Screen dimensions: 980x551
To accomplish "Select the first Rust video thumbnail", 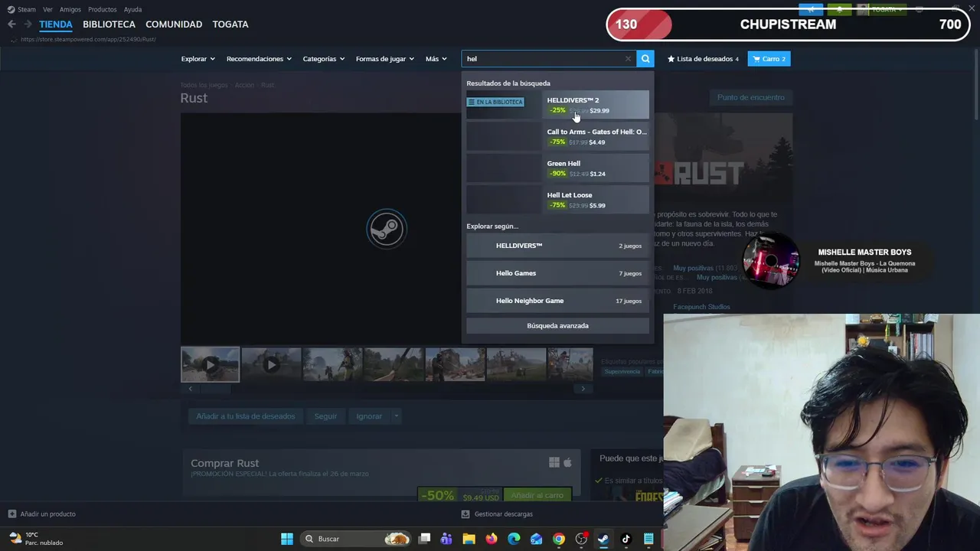I will (x=210, y=364).
